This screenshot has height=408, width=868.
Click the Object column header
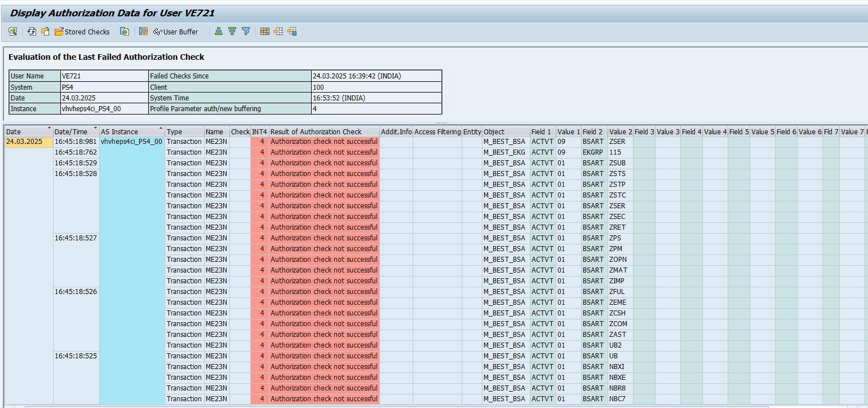(494, 131)
